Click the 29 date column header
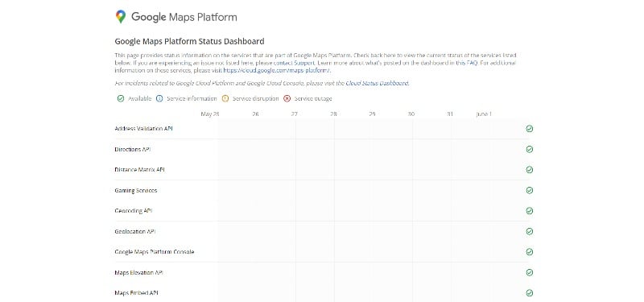The height and width of the screenshot is (302, 644). (x=372, y=114)
